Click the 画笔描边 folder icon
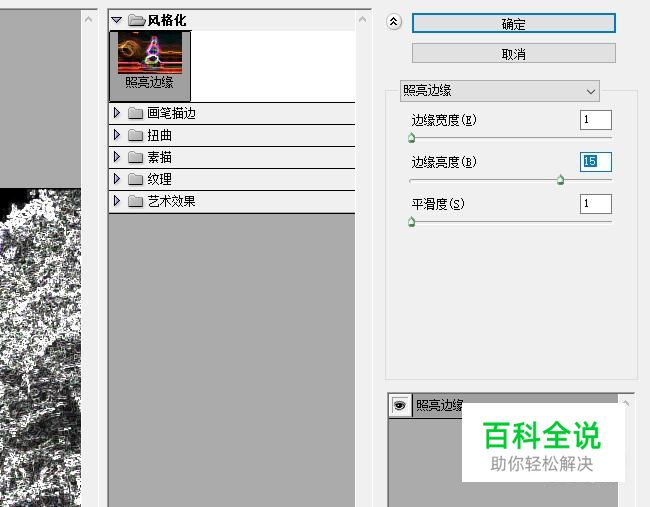This screenshot has height=507, width=650. click(135, 113)
